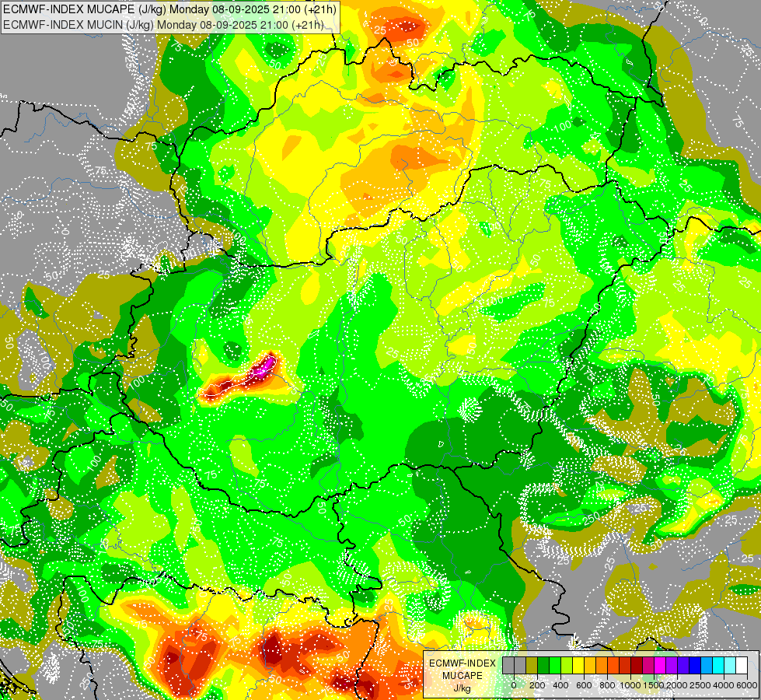Image resolution: width=761 pixels, height=700 pixels.
Task: Click the magenta CAPE maximum spot on the map
Action: point(266,366)
